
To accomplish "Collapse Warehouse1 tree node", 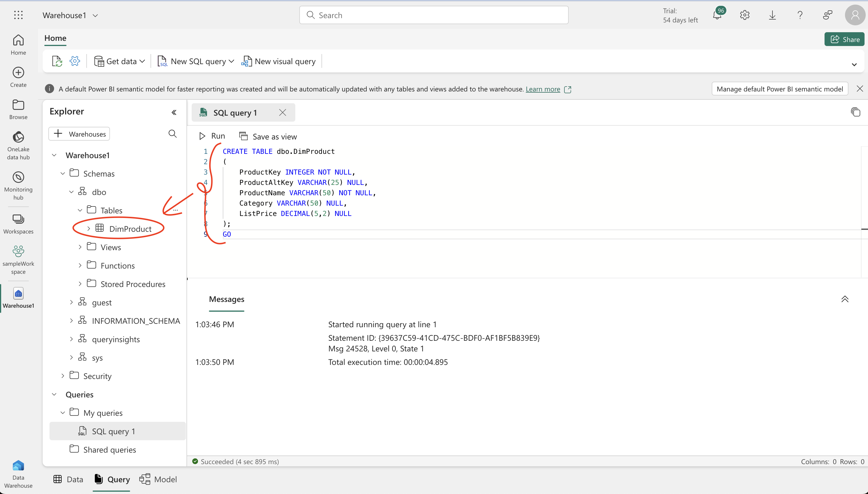I will [x=54, y=155].
